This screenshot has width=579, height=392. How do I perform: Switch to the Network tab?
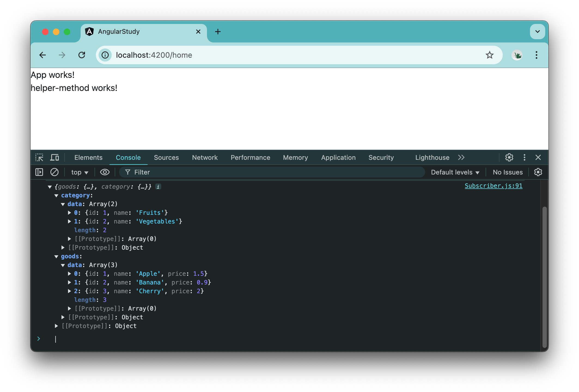click(205, 157)
